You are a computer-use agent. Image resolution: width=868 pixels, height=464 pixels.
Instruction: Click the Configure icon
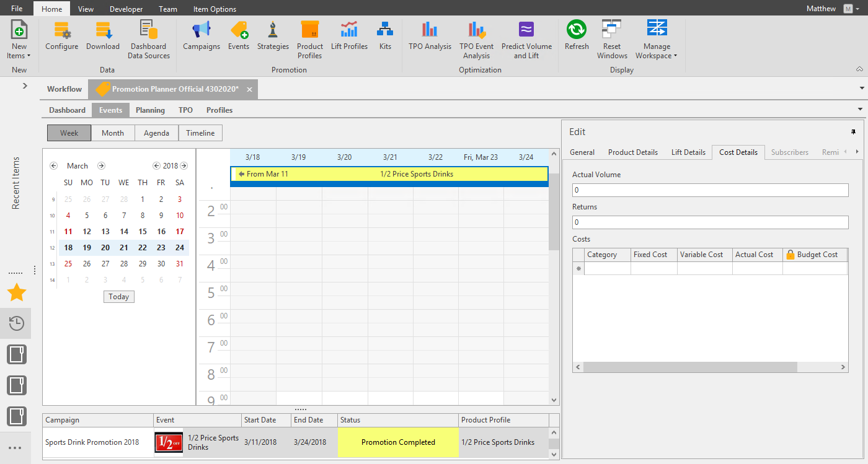click(x=62, y=30)
